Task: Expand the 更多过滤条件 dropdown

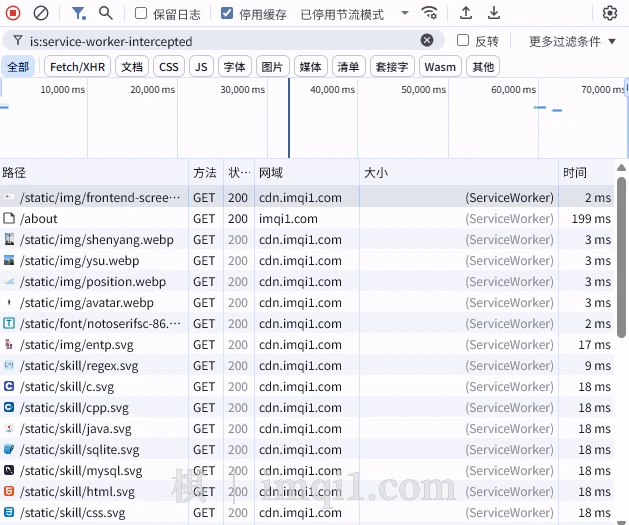Action: pos(571,41)
